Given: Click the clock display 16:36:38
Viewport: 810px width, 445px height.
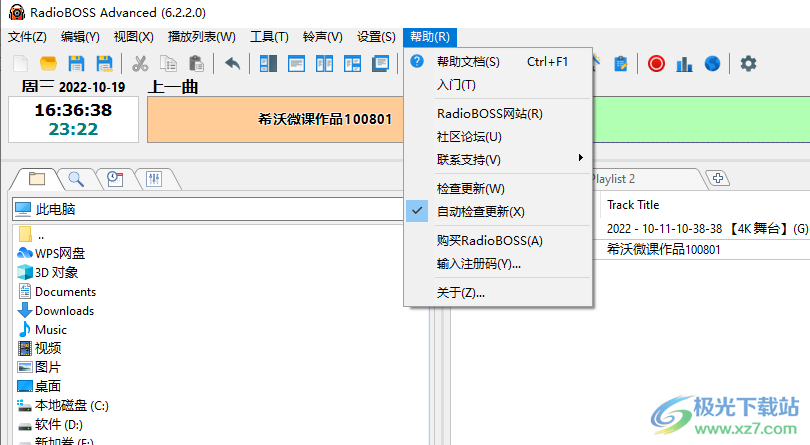Looking at the screenshot, I should [73, 110].
